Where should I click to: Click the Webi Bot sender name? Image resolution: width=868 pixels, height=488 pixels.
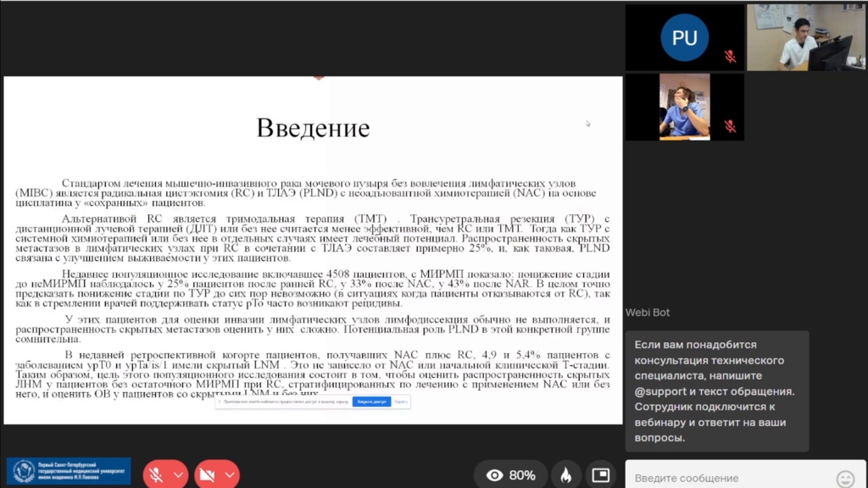coord(648,313)
